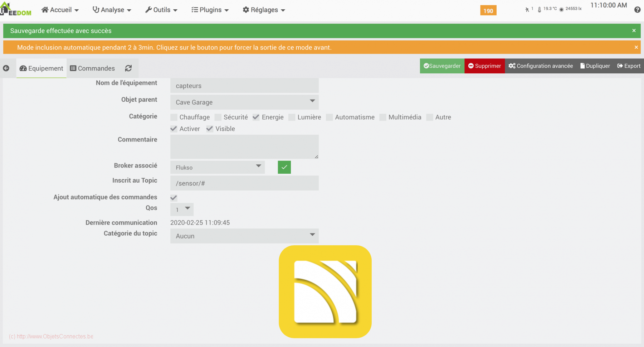Edit the Inscrit au Topic field
This screenshot has width=644, height=347.
[244, 183]
